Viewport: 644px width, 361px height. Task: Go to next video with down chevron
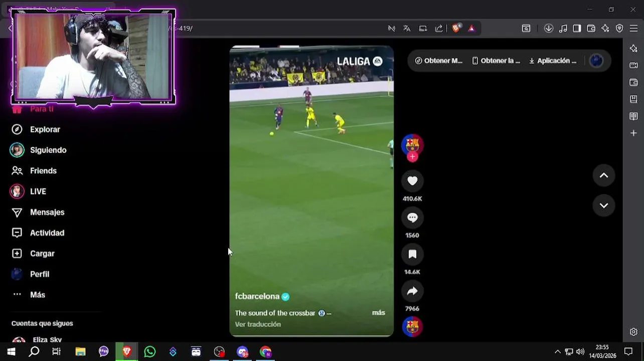604,206
